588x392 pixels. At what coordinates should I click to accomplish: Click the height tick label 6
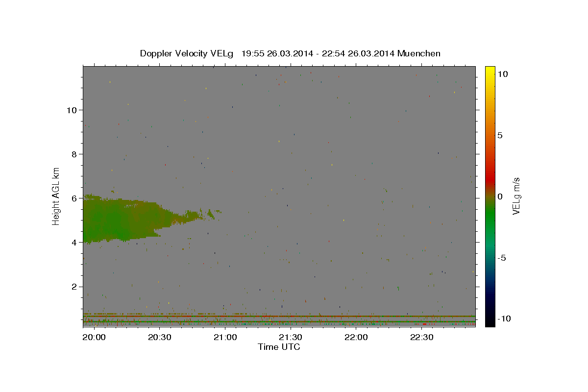click(x=75, y=198)
